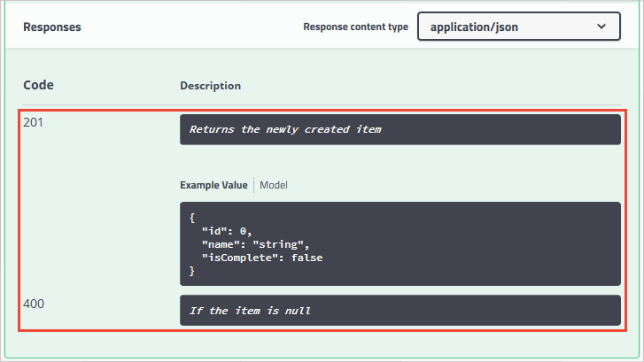This screenshot has height=362, width=644.
Task: Select the Example Value tab
Action: [214, 186]
